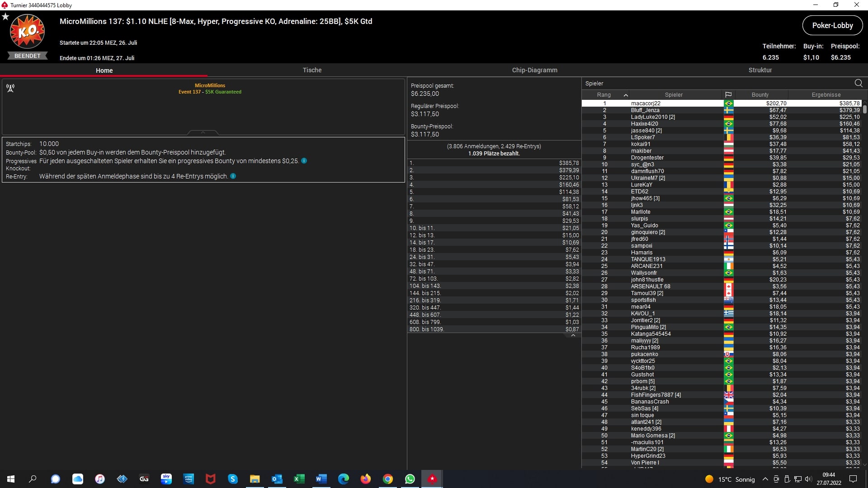Switch to the Struktur tab
The width and height of the screenshot is (868, 488).
[x=760, y=70]
